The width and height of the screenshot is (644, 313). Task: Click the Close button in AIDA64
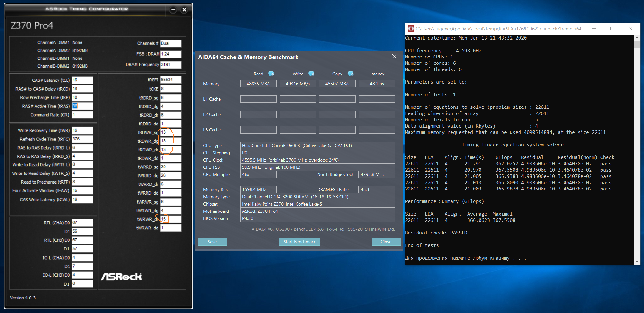pyautogui.click(x=386, y=242)
